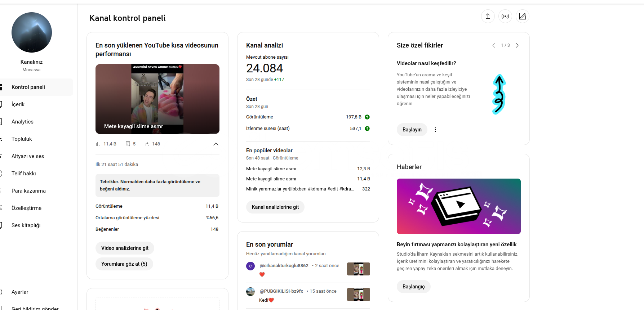
Task: Click the subscriber count 24.084
Action: pyautogui.click(x=265, y=68)
